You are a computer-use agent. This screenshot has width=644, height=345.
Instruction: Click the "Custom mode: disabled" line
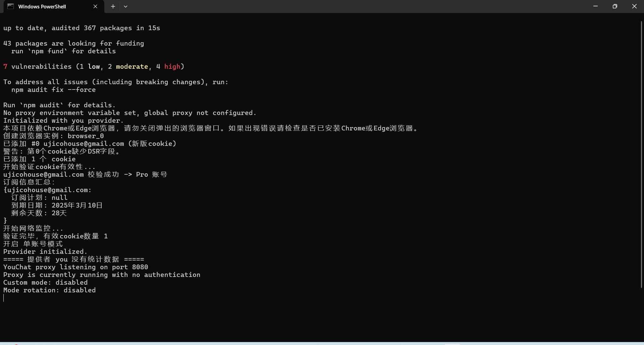(45, 283)
